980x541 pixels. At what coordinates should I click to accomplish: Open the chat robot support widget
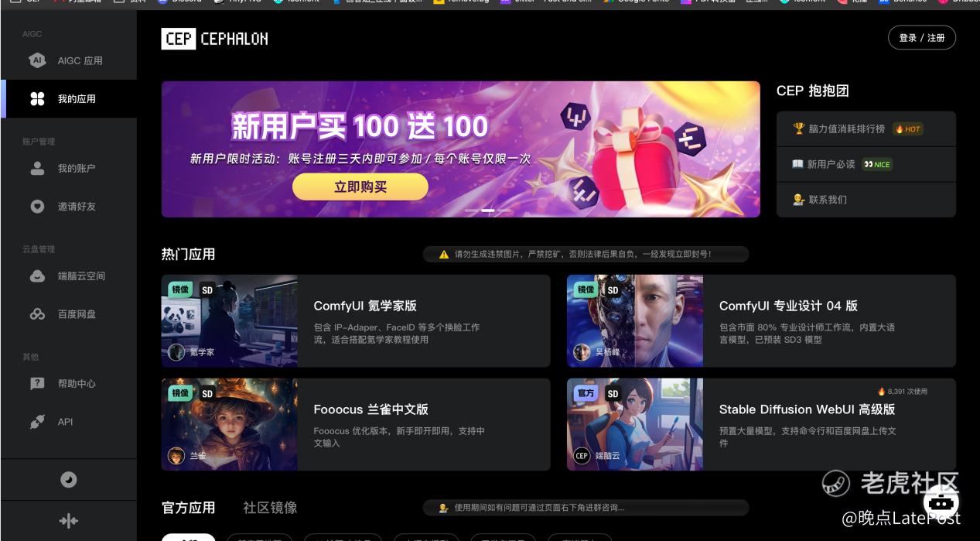(941, 500)
